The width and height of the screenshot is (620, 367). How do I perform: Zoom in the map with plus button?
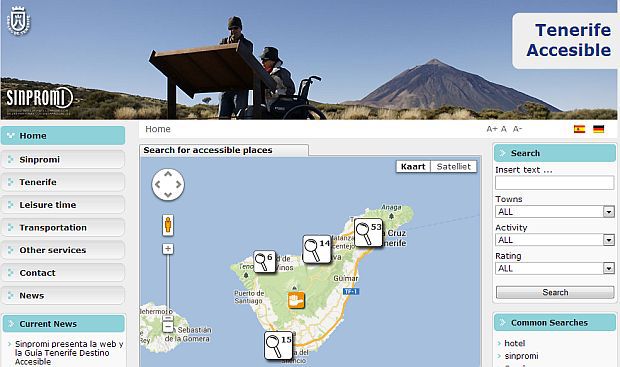[x=168, y=249]
